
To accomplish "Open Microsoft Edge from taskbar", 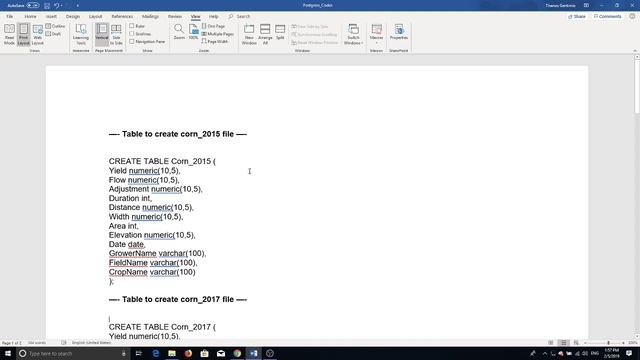I will click(x=156, y=353).
